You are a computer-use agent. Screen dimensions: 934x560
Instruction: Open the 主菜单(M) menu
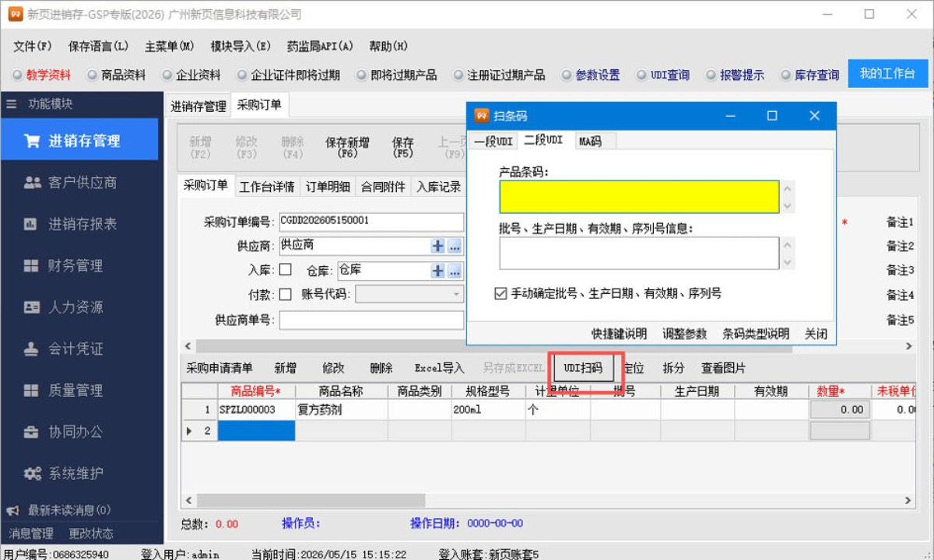(170, 46)
